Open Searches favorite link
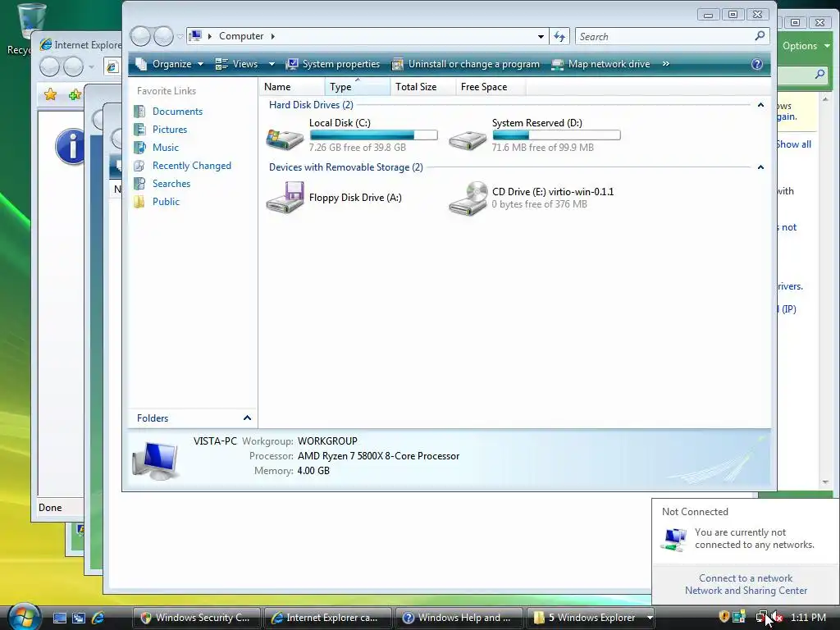 pos(171,184)
